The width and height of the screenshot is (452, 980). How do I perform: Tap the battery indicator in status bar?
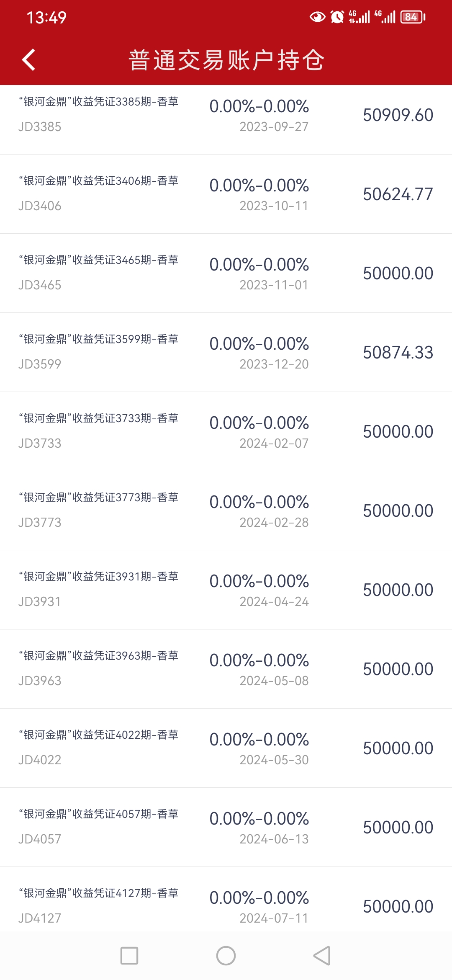point(413,17)
